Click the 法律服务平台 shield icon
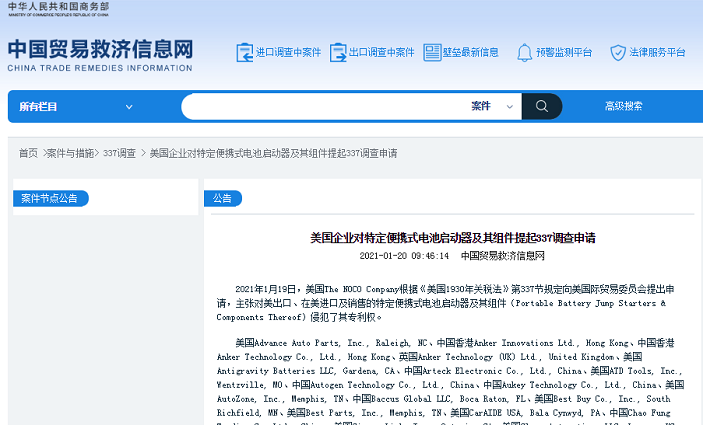This screenshot has height=425, width=703. (618, 53)
